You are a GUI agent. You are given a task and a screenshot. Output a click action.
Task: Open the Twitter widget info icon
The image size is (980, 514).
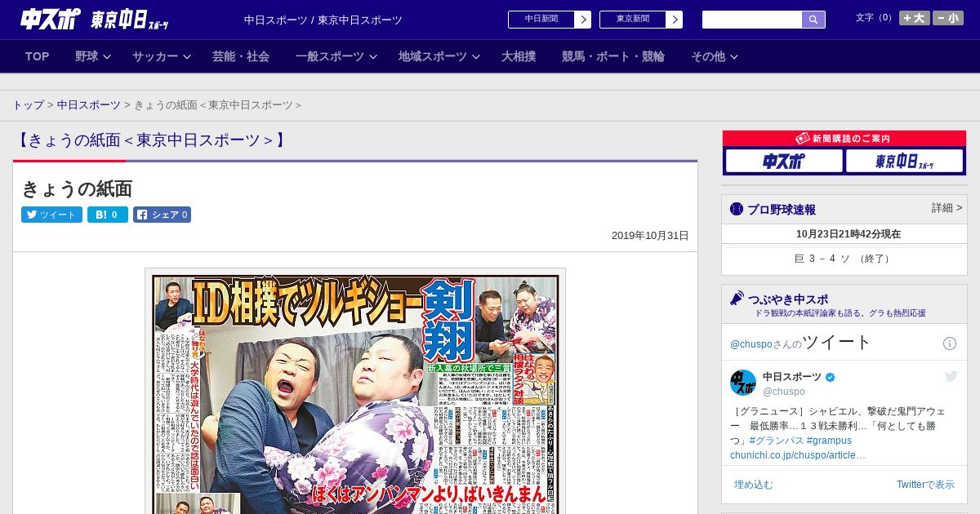point(950,343)
